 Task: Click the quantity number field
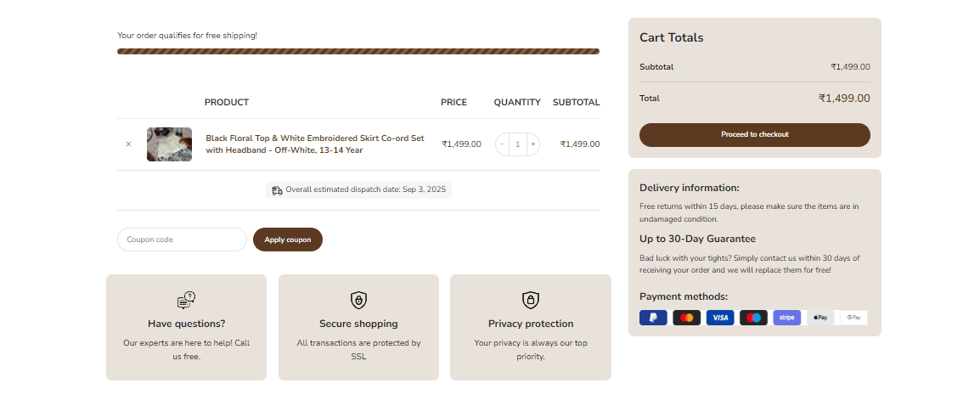(517, 144)
